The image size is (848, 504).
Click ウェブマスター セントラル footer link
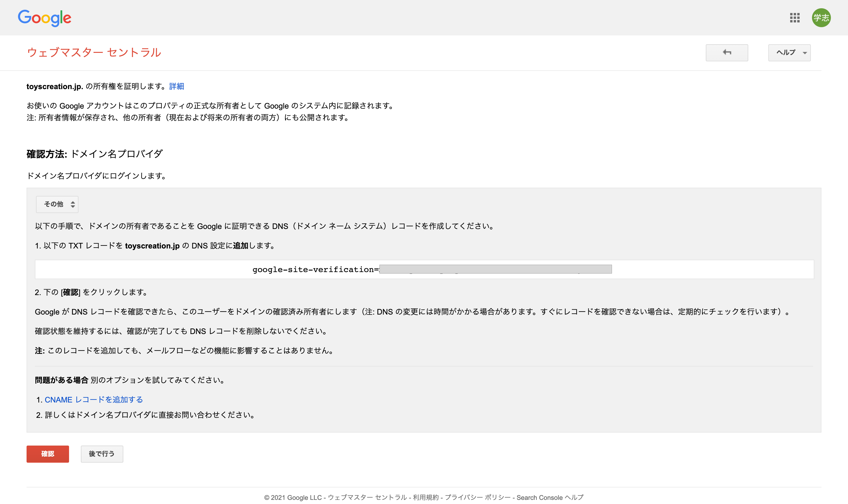pos(367,498)
